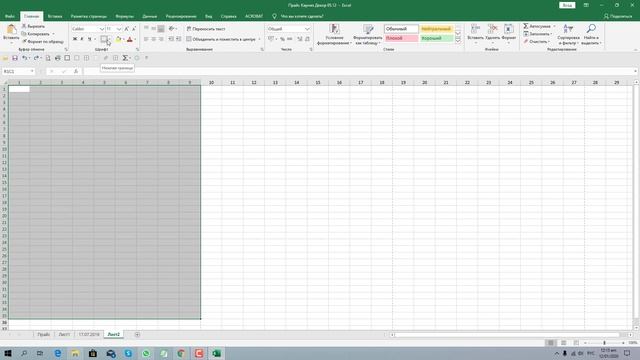Click the Fill Color bucket icon
Screen dimensions: 640x360
pyautogui.click(x=118, y=39)
